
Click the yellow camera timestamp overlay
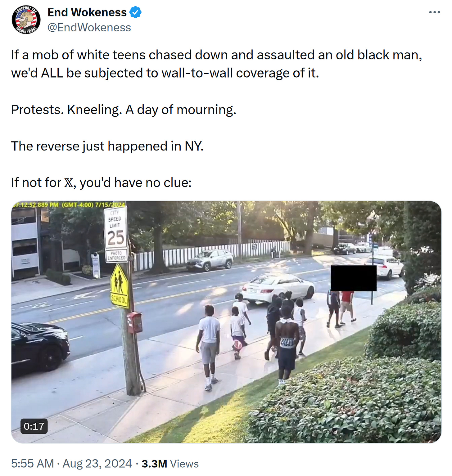[69, 204]
